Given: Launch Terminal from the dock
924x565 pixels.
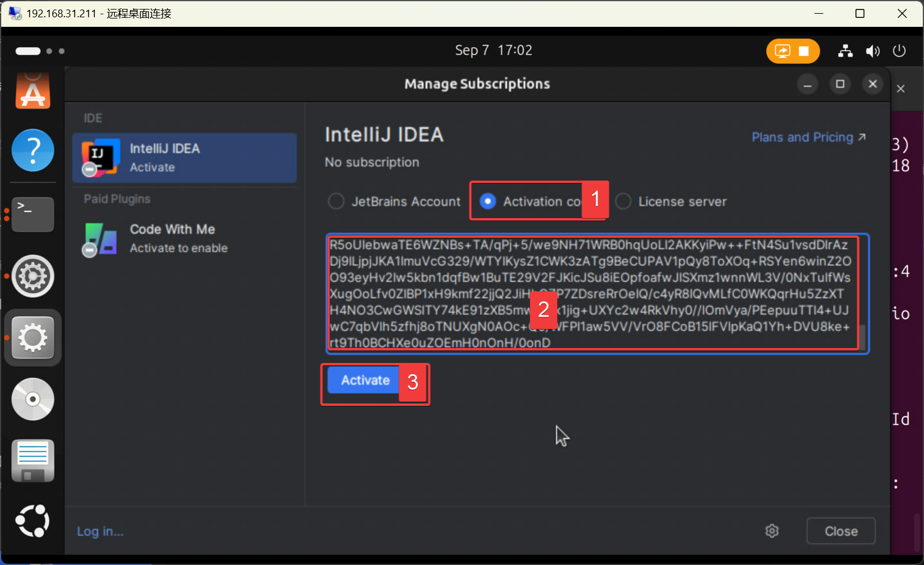Looking at the screenshot, I should (x=33, y=214).
